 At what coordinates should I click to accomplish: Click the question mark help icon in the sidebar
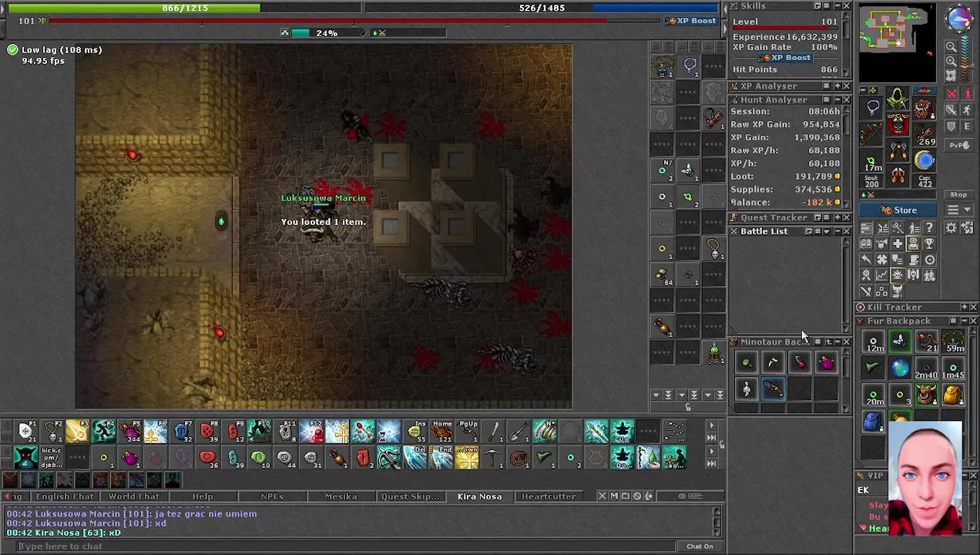click(x=929, y=228)
